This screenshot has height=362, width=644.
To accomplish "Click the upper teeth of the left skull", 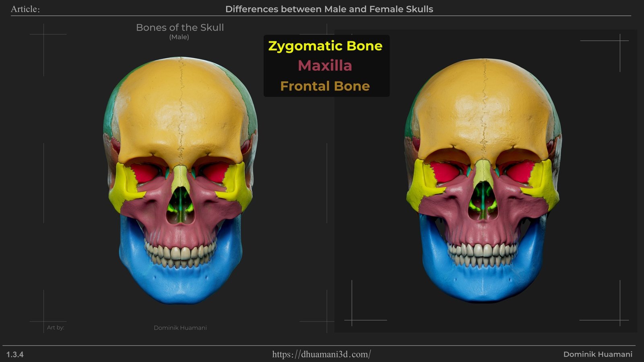I will [x=180, y=252].
